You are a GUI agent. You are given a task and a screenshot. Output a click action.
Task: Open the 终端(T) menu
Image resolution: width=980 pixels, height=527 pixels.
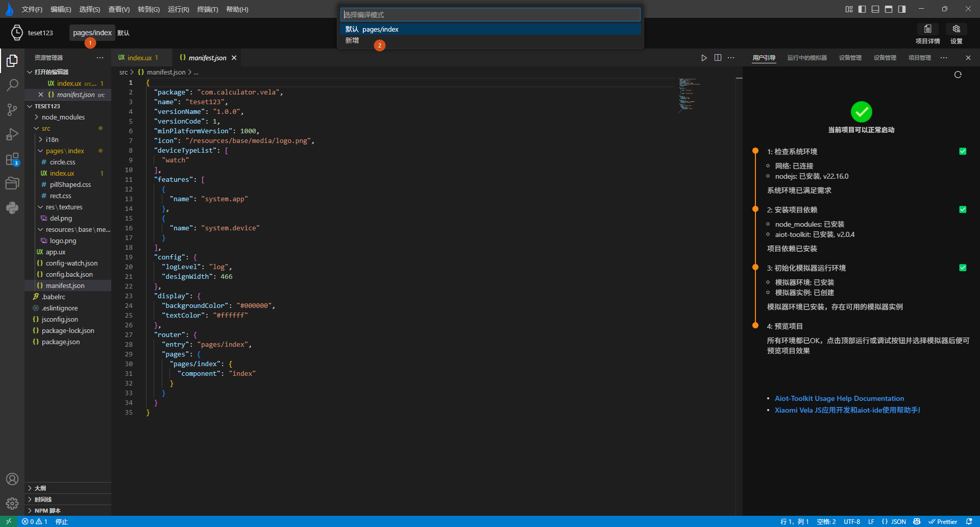click(207, 9)
